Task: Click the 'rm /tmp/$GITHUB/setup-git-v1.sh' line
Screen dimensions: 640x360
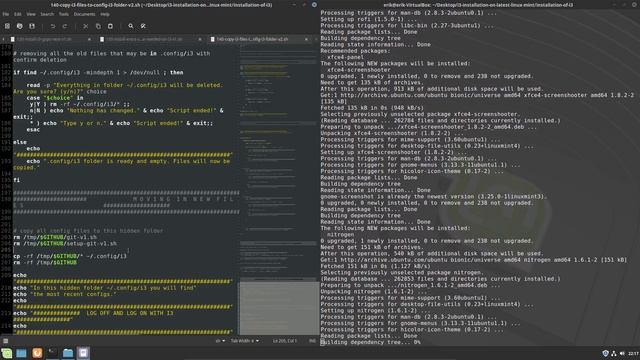Action: (x=65, y=244)
